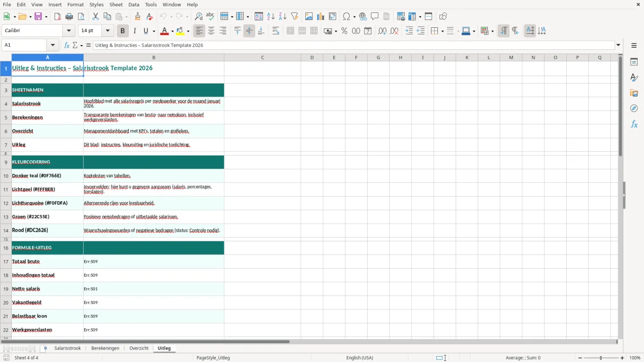Screen dimensions: 644x362
Task: Toggle Underline formatting
Action: pos(146,31)
